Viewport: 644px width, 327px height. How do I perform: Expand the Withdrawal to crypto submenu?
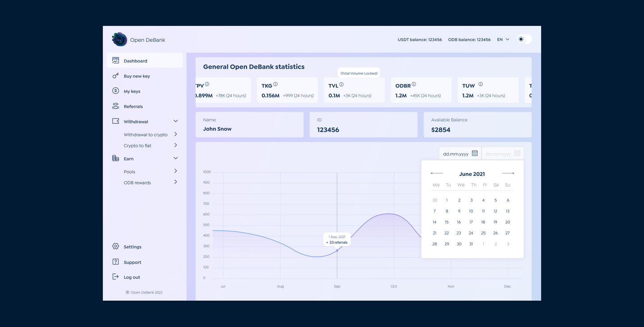tap(175, 134)
